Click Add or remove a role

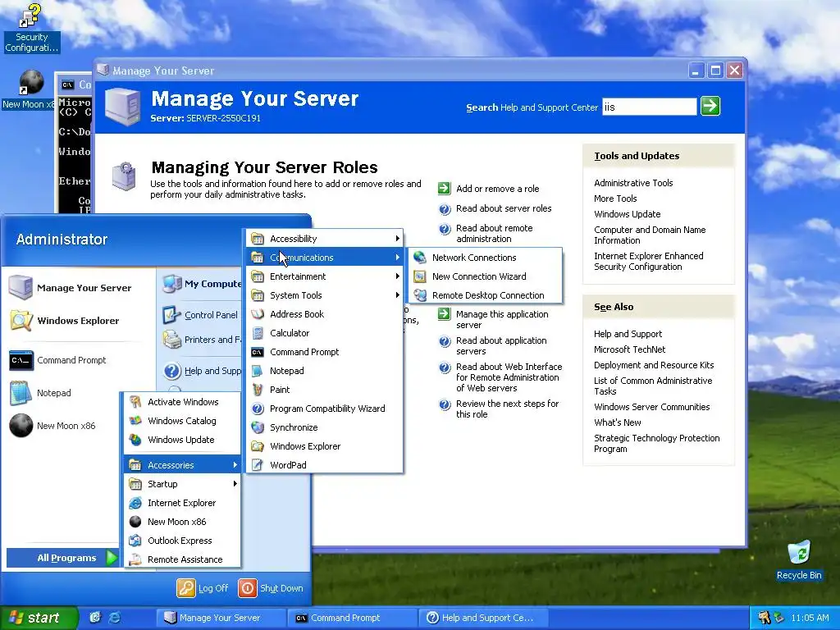click(497, 189)
